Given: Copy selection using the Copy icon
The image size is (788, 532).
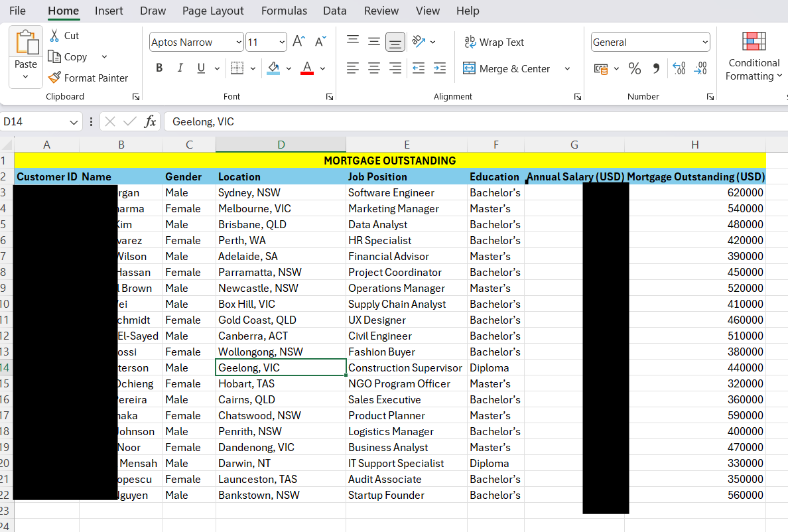Looking at the screenshot, I should pos(54,57).
